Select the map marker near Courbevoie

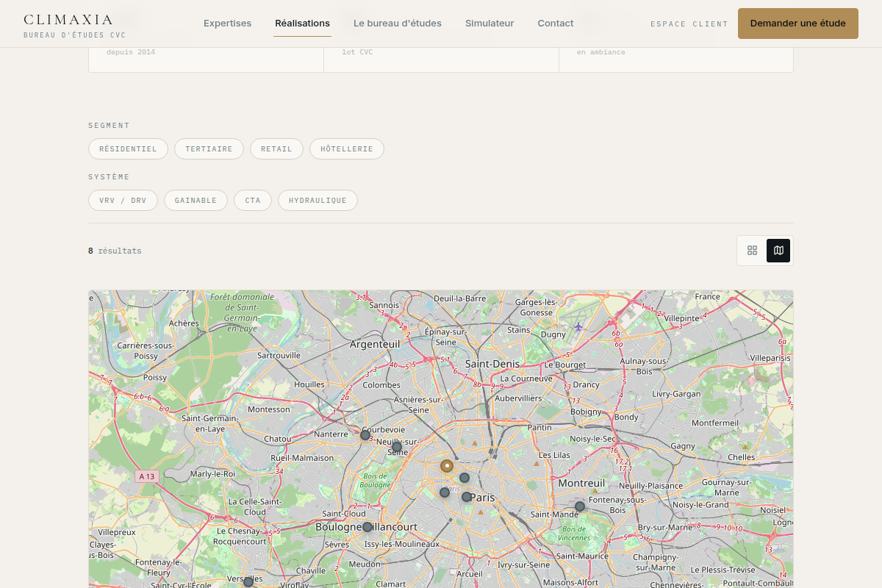pos(365,435)
